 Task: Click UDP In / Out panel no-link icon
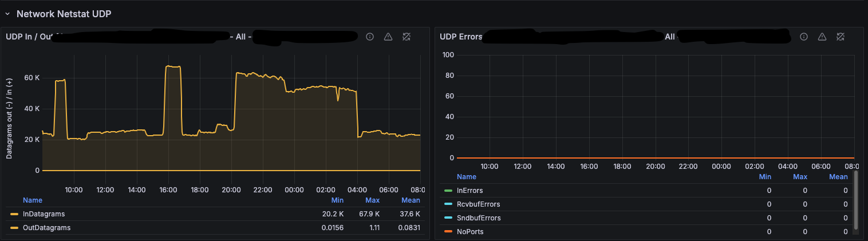[407, 37]
